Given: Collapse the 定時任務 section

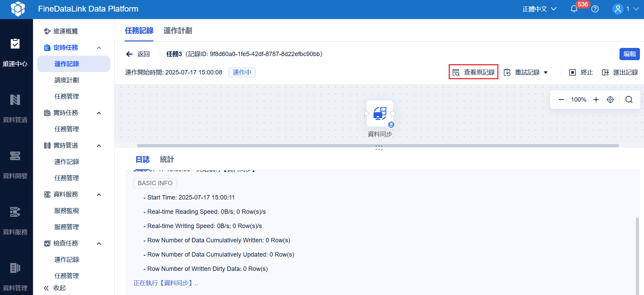Looking at the screenshot, I should pyautogui.click(x=99, y=48).
